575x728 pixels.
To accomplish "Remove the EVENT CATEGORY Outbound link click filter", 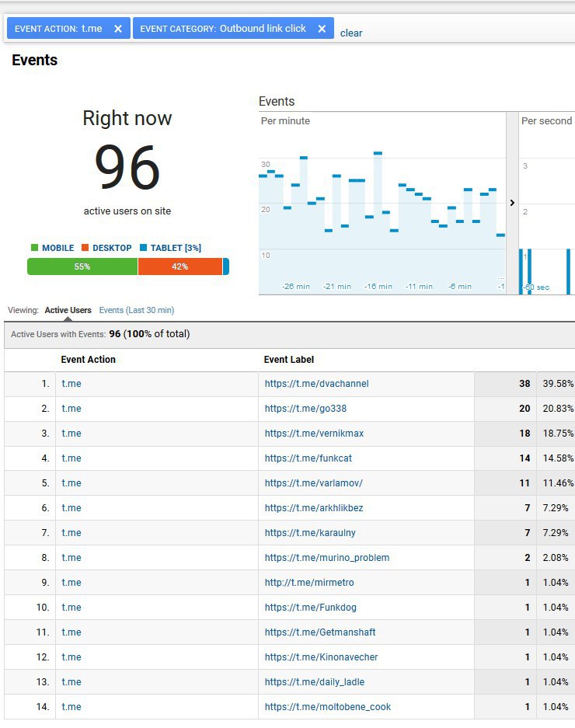I will [322, 29].
